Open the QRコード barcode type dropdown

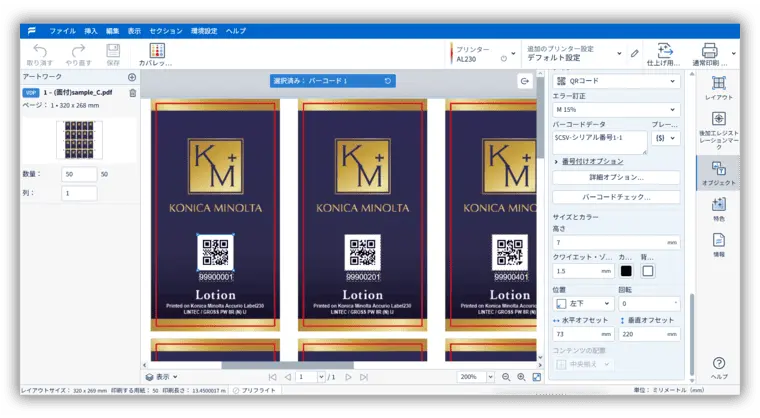click(x=616, y=81)
